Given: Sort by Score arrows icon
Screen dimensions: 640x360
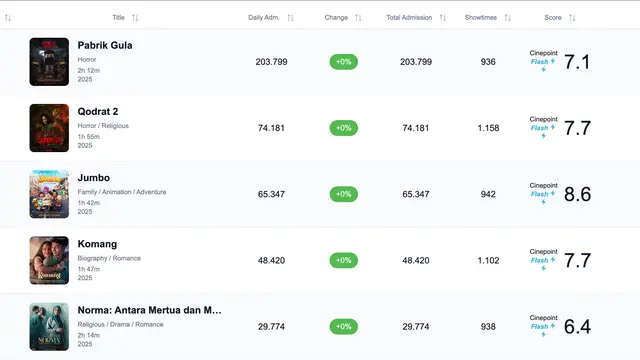Looking at the screenshot, I should (x=572, y=18).
